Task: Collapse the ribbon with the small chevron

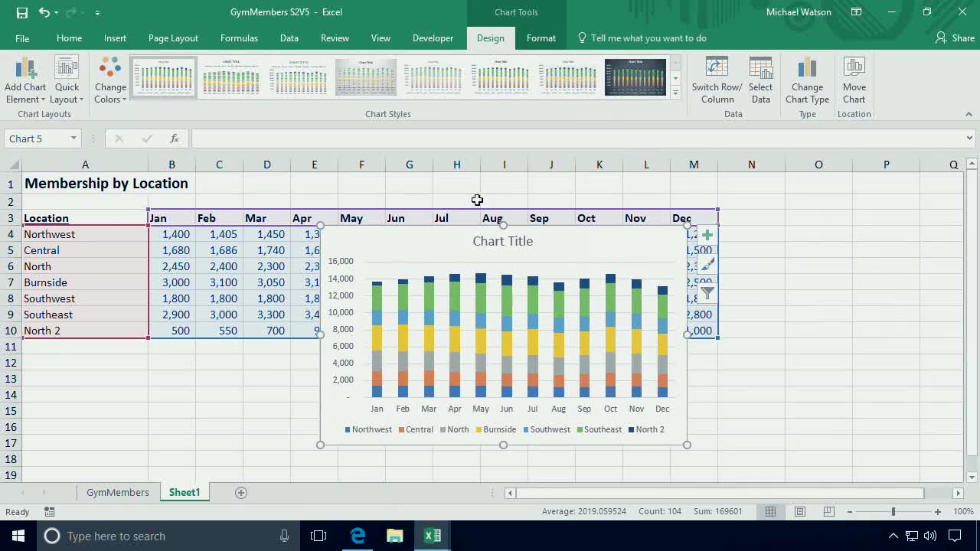Action: pyautogui.click(x=969, y=114)
